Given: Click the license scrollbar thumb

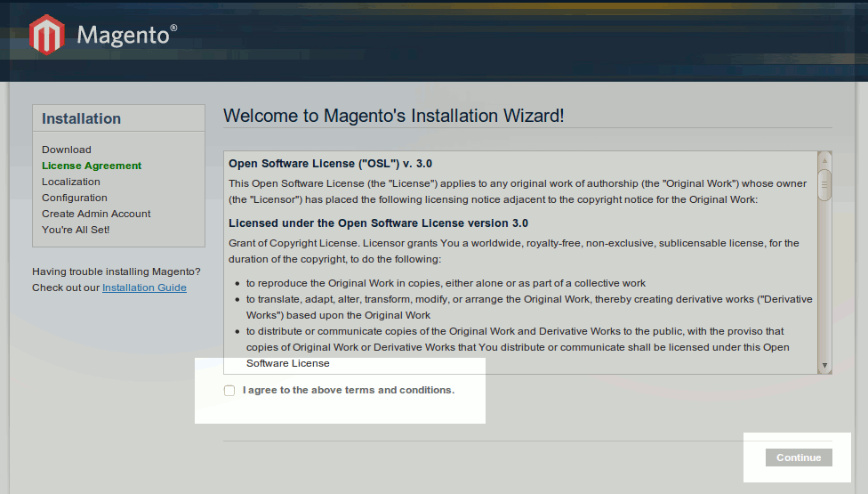Looking at the screenshot, I should [824, 184].
